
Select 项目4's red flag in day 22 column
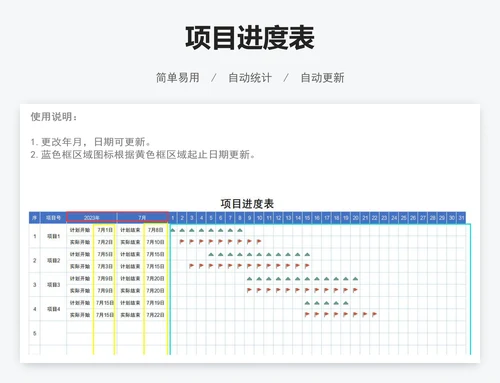(375, 314)
